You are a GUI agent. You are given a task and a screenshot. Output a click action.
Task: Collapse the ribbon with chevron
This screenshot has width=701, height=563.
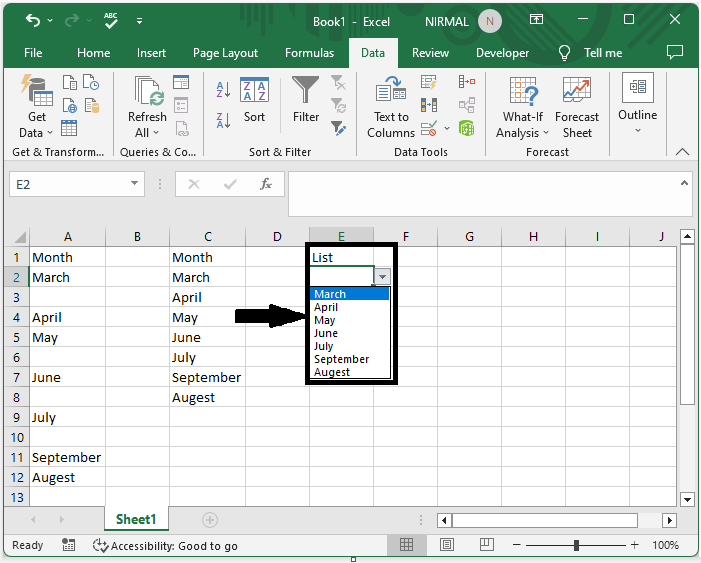click(x=682, y=152)
